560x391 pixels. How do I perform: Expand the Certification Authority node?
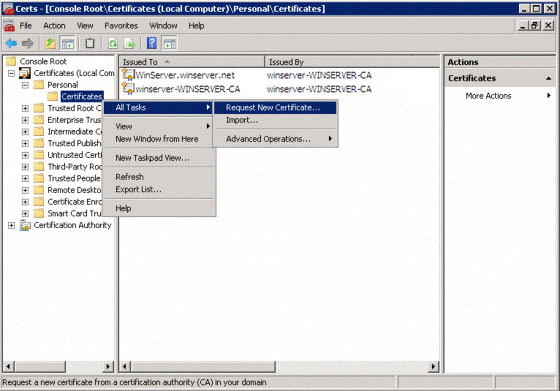[11, 226]
